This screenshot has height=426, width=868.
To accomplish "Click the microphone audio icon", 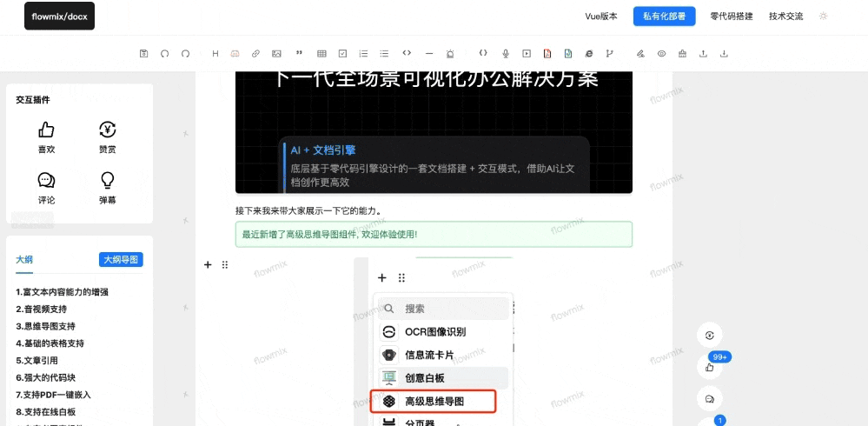I will coord(506,54).
